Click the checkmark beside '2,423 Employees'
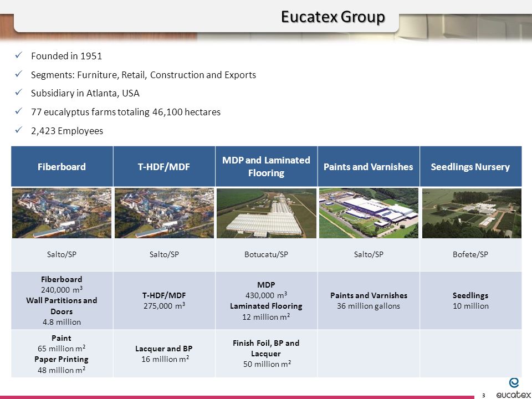This screenshot has width=532, height=399. (19, 129)
